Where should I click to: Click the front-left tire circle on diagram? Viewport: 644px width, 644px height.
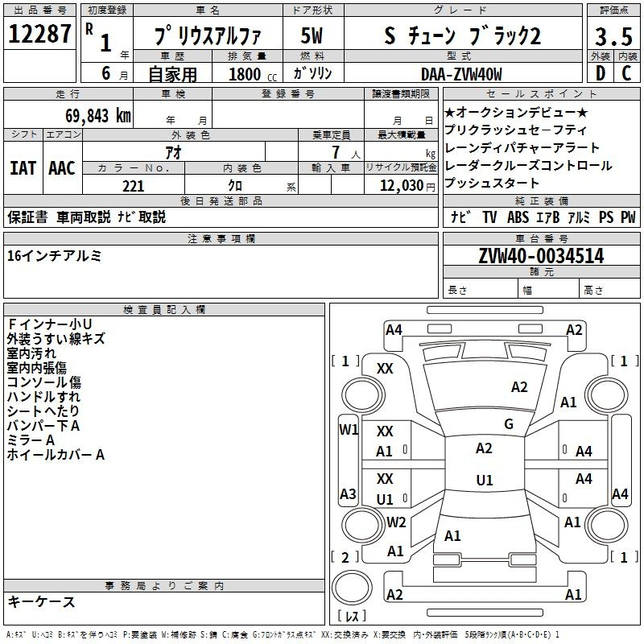[363, 394]
